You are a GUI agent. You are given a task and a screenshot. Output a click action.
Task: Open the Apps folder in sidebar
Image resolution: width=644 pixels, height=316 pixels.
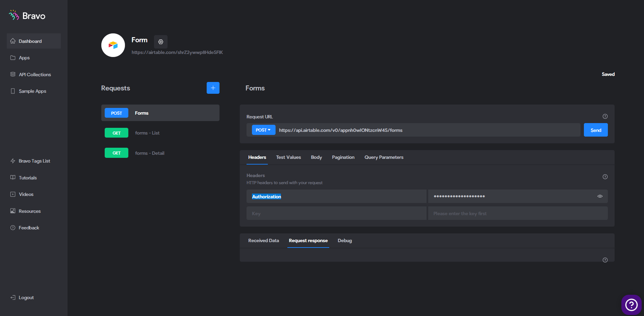tap(20, 58)
